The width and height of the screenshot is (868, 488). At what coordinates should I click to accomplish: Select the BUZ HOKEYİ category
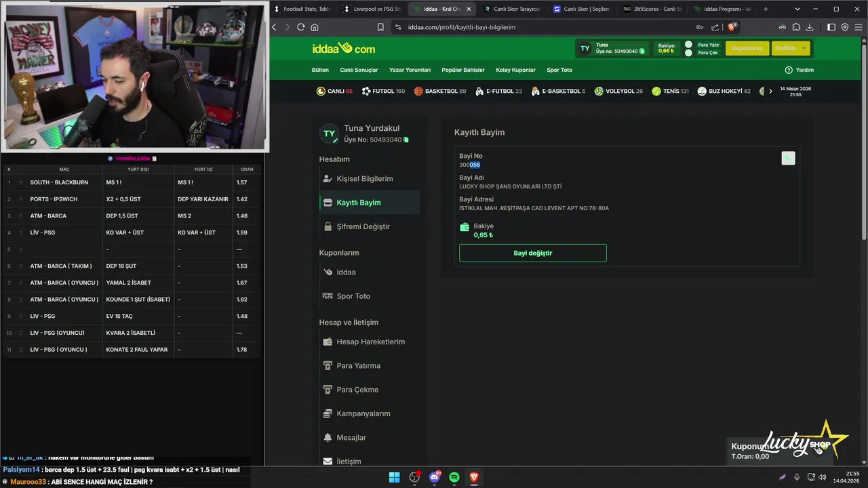(724, 91)
